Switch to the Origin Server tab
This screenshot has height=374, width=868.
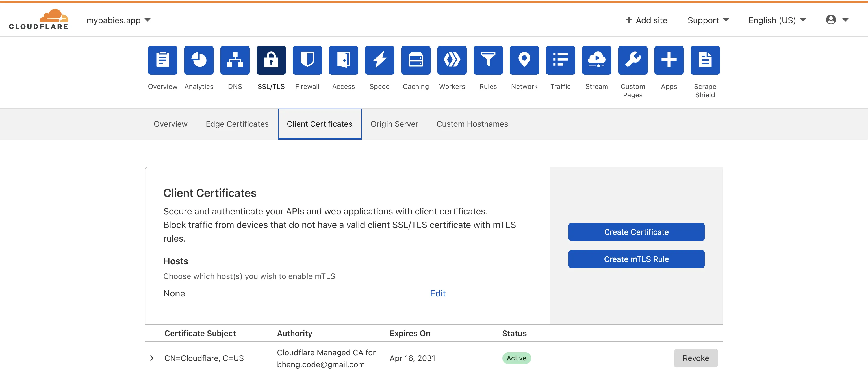pyautogui.click(x=394, y=124)
